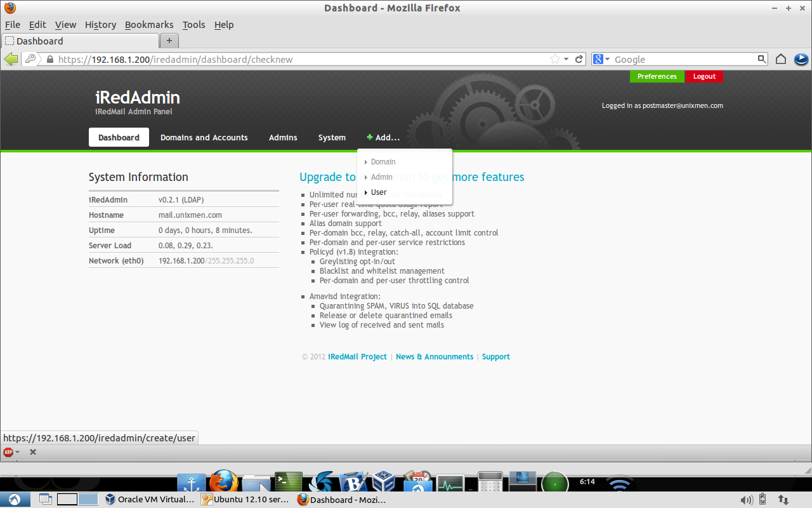Expand the Add... dropdown menu

point(383,137)
